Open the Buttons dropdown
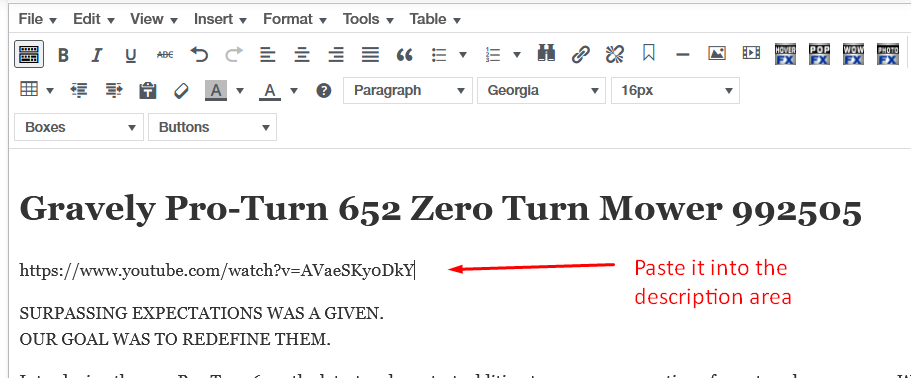 [213, 127]
